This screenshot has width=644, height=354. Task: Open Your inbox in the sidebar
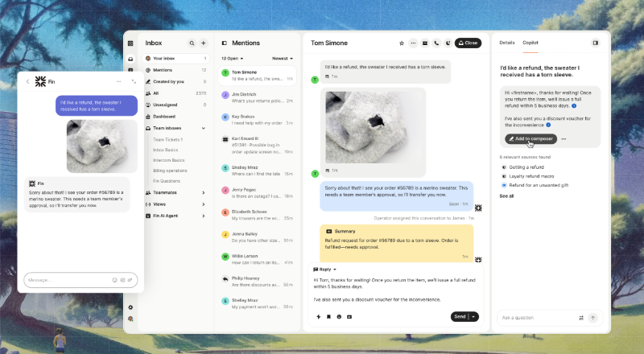(175, 59)
